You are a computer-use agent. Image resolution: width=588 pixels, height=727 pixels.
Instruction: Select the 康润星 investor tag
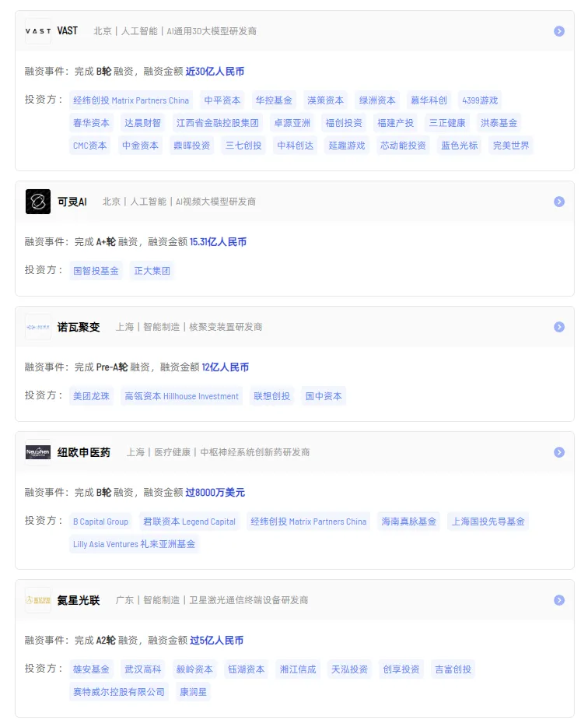pyautogui.click(x=193, y=692)
